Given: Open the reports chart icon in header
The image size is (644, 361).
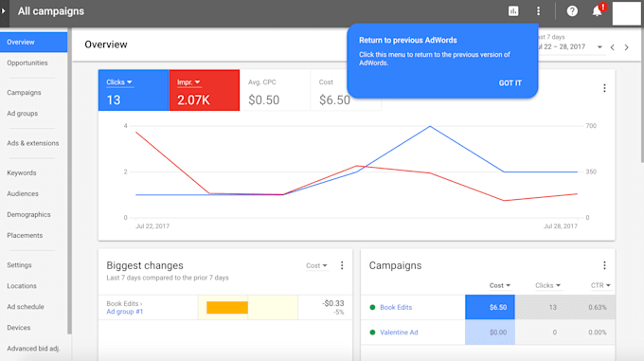Looking at the screenshot, I should [x=513, y=11].
